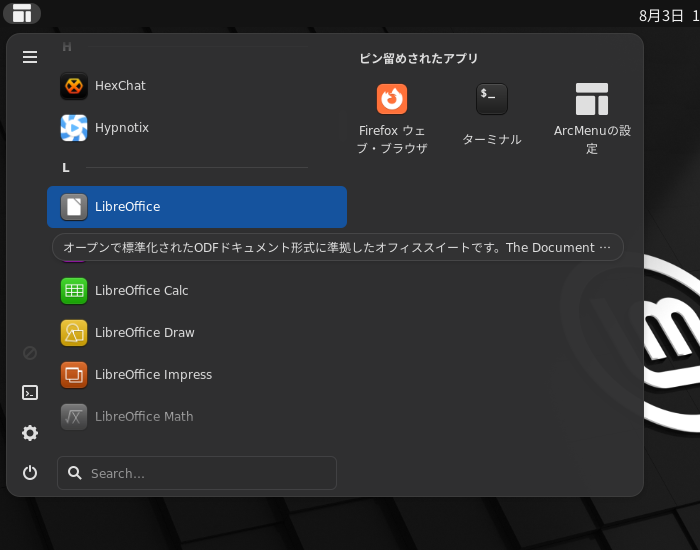
Task: Open LibreOffice Math icon
Action: point(74,417)
